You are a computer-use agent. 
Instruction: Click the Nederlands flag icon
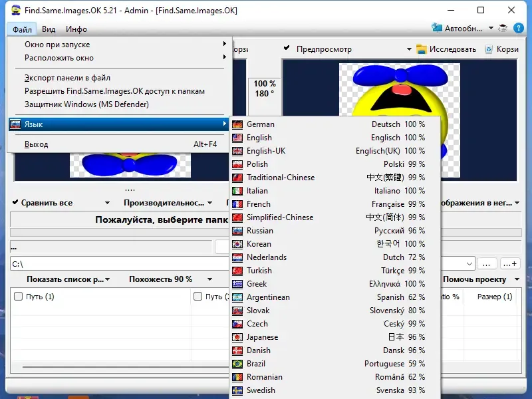point(237,257)
